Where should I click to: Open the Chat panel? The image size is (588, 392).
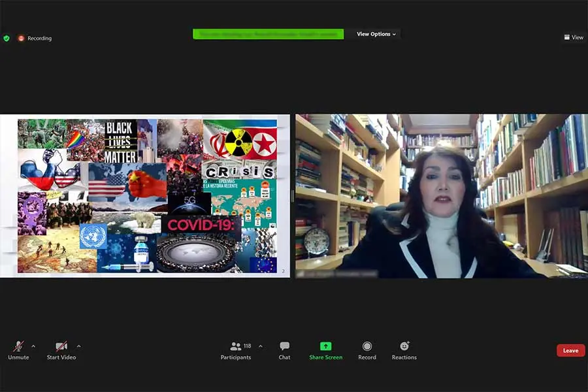[x=284, y=350]
